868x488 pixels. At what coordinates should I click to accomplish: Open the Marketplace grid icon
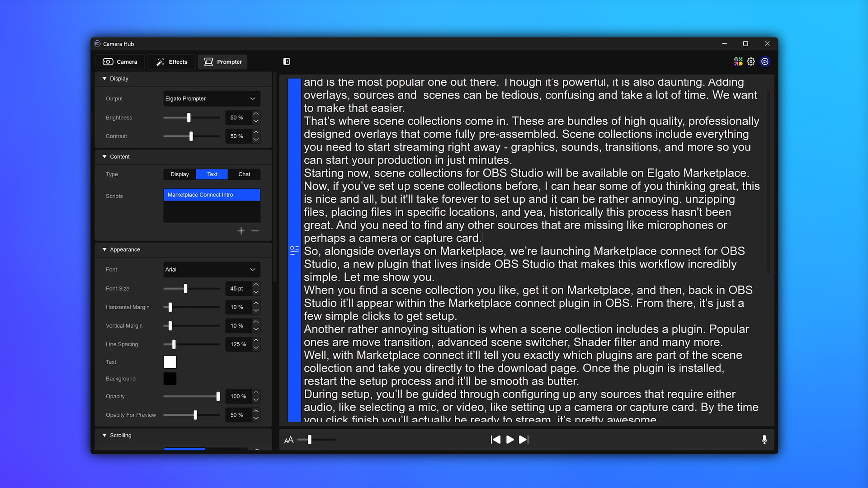pos(738,61)
